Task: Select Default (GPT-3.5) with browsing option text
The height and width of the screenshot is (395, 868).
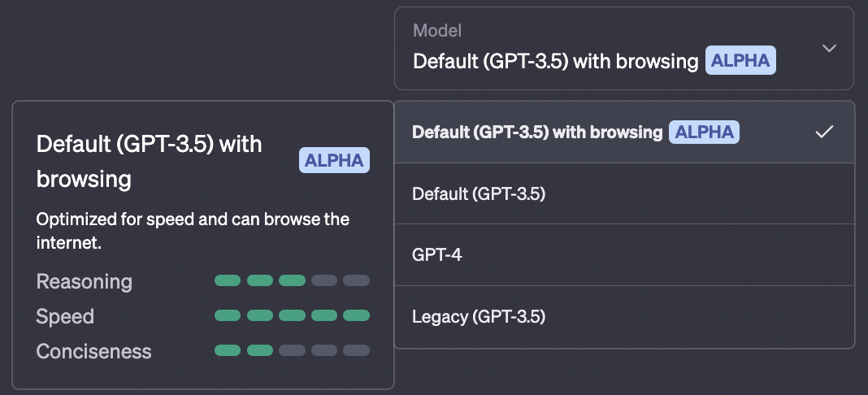Action: (x=537, y=132)
